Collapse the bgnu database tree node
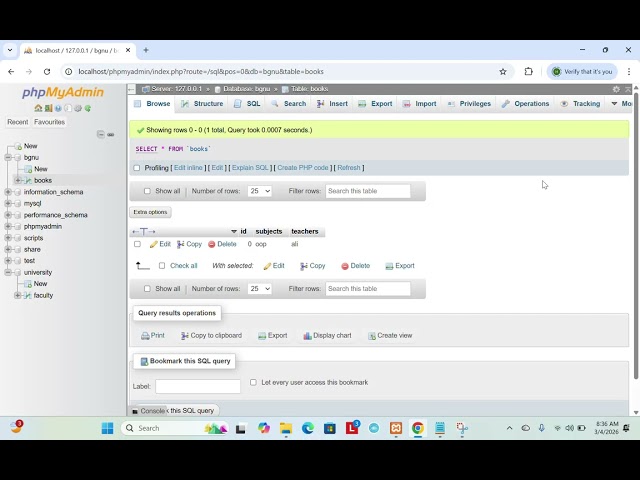 click(x=8, y=158)
